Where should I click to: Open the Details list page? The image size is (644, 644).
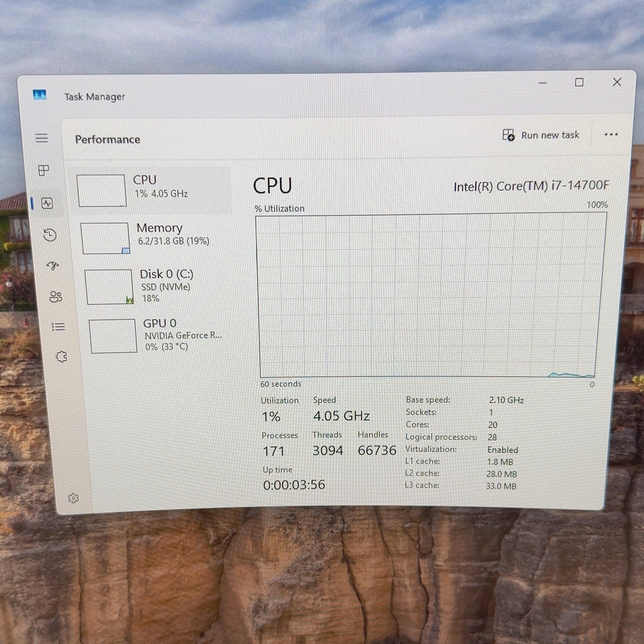[59, 327]
